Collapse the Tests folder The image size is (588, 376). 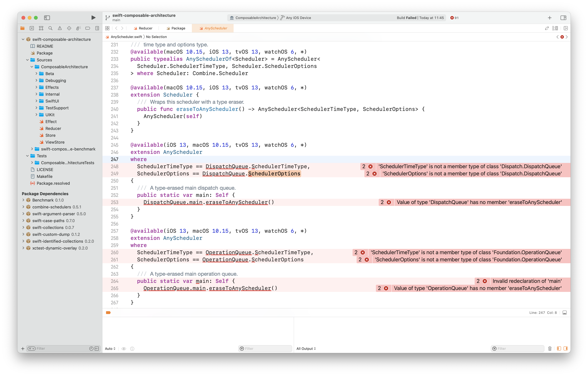[x=27, y=156]
